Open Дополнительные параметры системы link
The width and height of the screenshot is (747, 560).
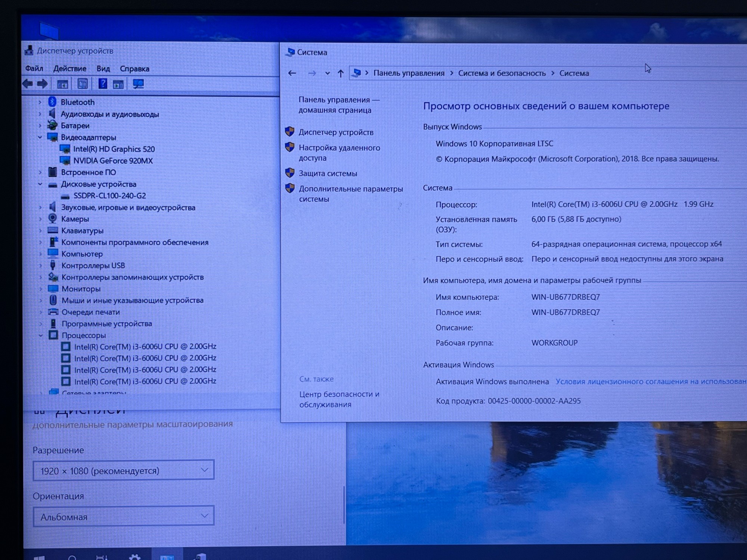coord(351,194)
